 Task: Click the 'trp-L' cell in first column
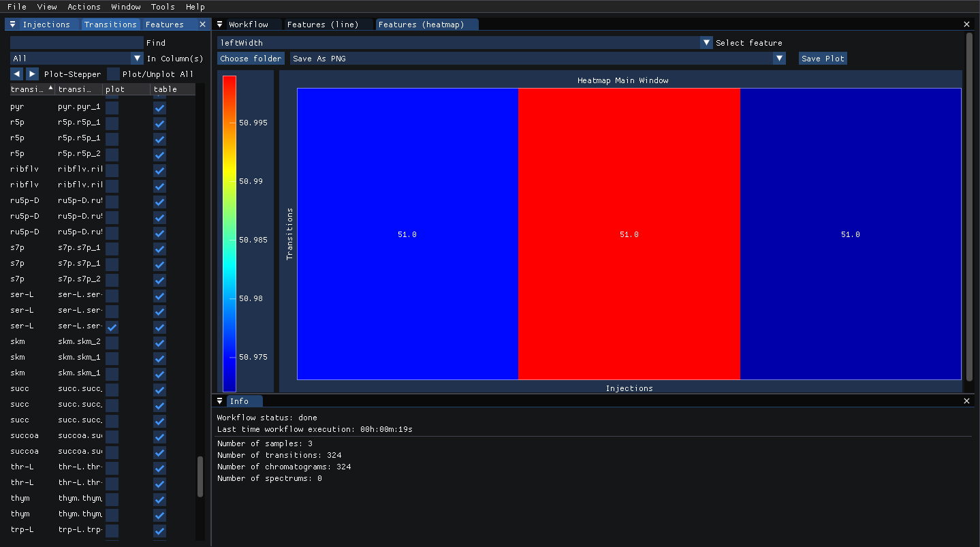pyautogui.click(x=22, y=531)
